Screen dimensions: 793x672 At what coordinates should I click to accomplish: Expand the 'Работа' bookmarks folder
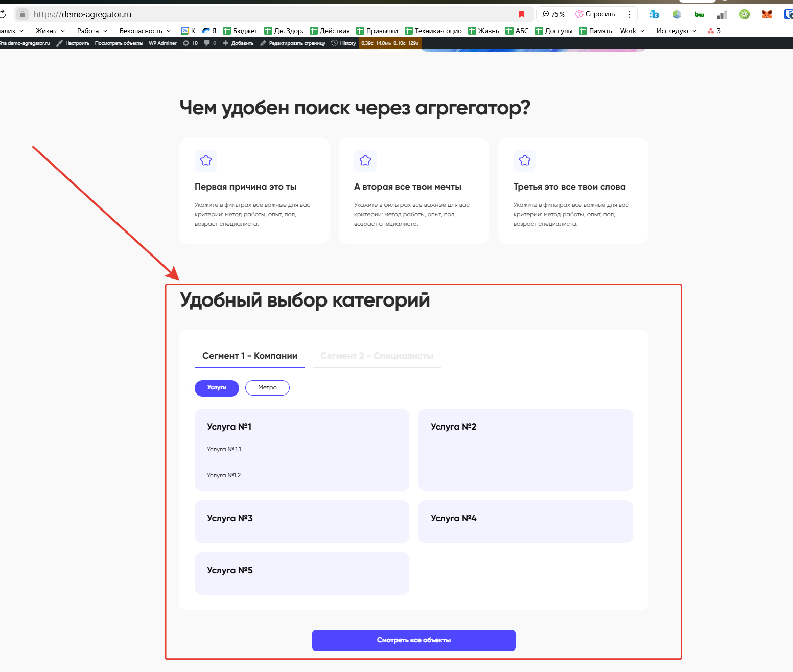92,31
